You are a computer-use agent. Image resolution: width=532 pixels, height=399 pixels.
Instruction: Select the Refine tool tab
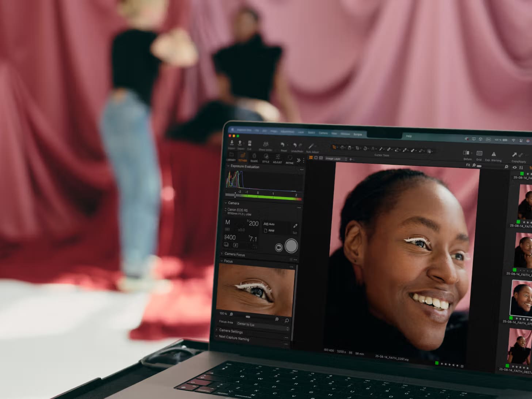pyautogui.click(x=290, y=159)
